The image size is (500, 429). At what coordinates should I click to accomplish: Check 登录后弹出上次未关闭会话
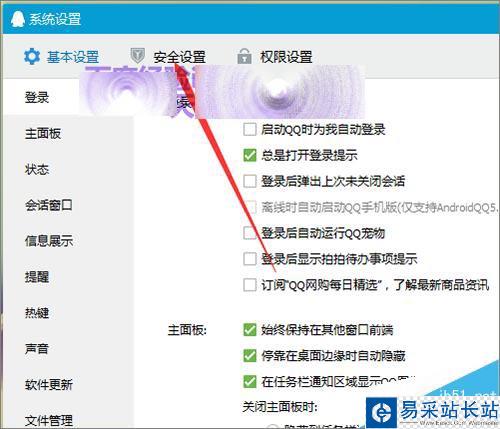click(250, 181)
